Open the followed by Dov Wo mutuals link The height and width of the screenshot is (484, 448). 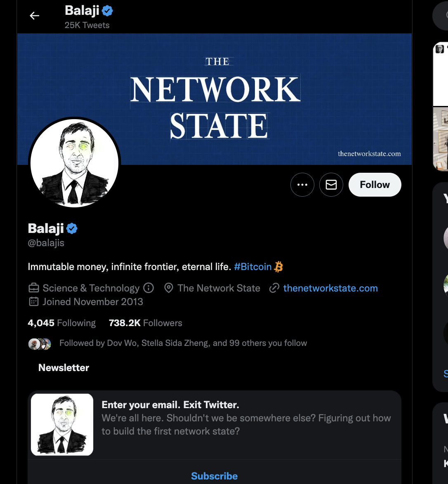point(183,343)
